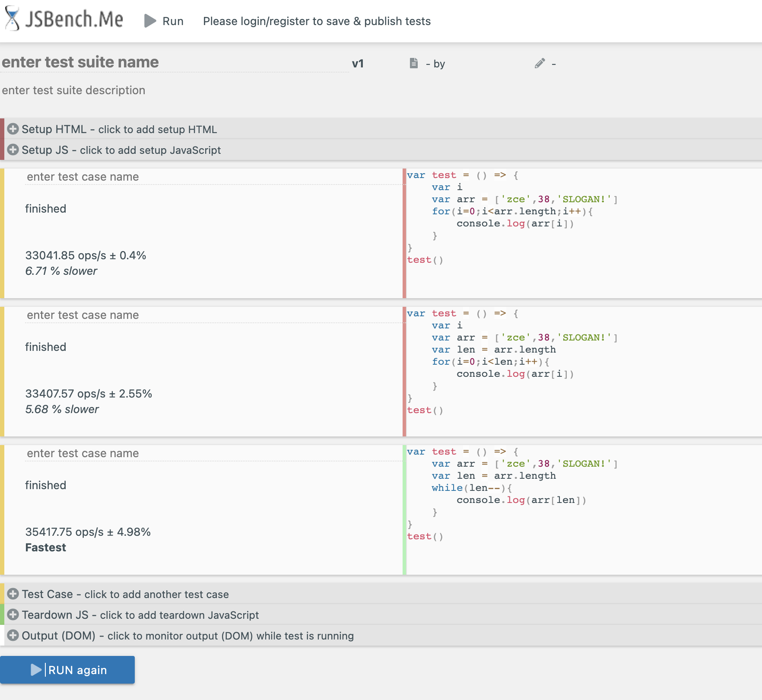Focus the test suite name field
This screenshot has width=762, height=700.
coord(173,62)
